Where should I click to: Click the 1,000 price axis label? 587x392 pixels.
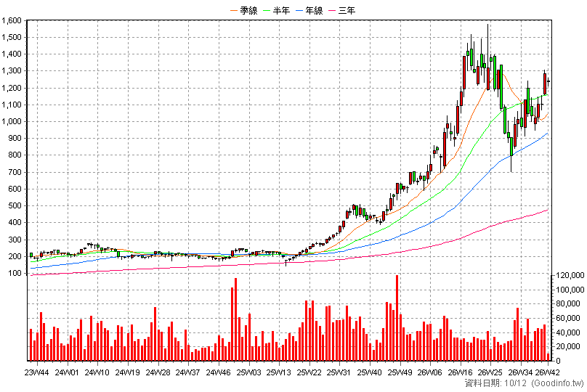point(11,121)
